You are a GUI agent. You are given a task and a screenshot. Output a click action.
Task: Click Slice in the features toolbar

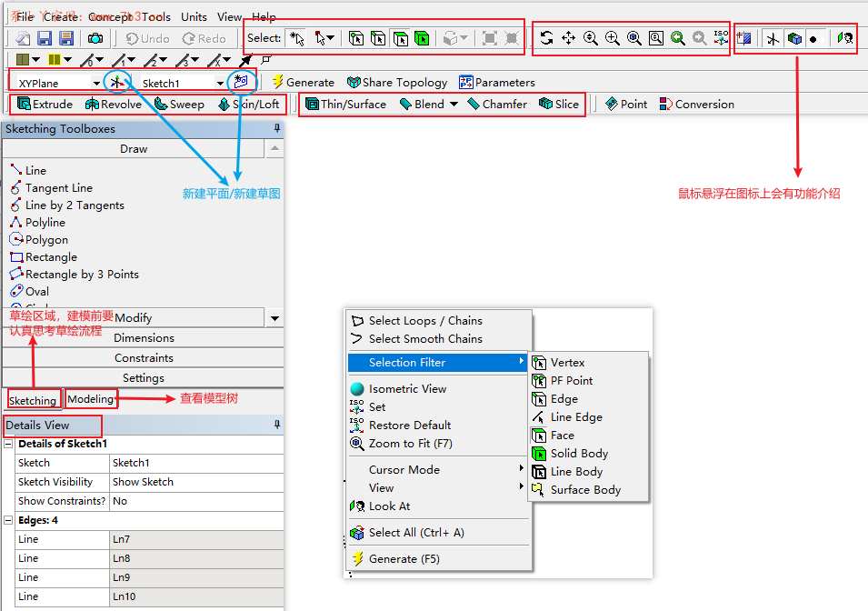pyautogui.click(x=559, y=105)
